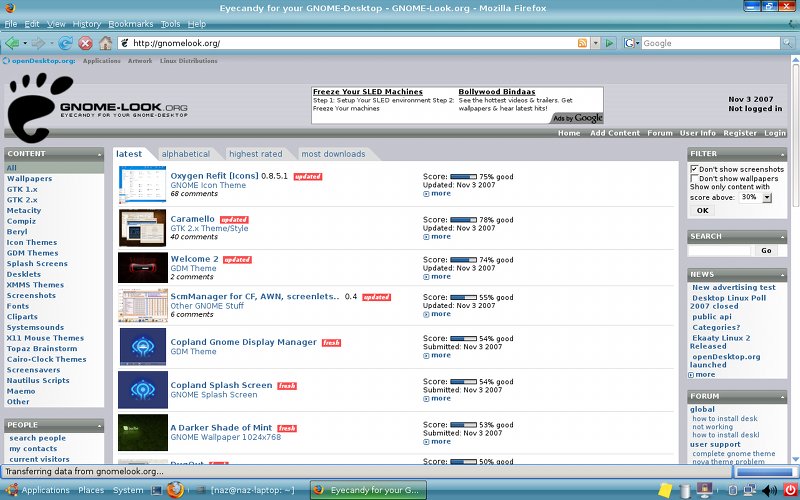Click the lock screen monitor tray icon

click(705, 490)
